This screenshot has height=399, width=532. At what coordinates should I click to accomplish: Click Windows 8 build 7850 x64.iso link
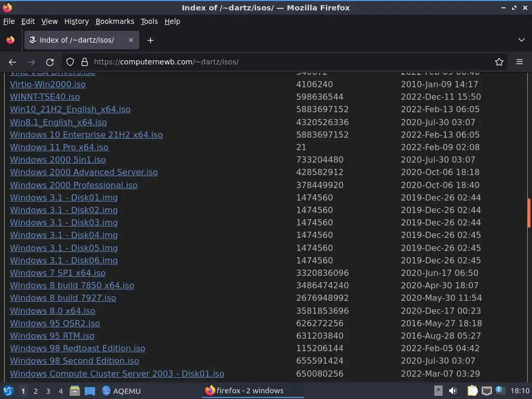coord(72,286)
